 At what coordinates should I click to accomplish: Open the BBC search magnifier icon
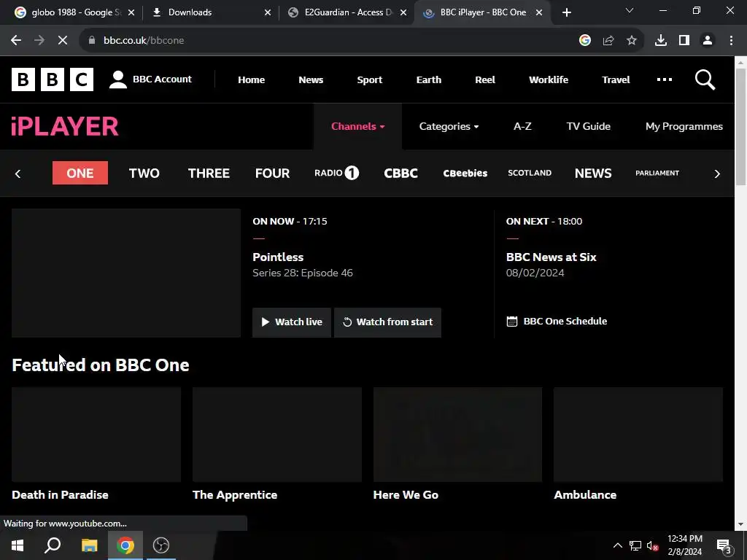point(705,79)
